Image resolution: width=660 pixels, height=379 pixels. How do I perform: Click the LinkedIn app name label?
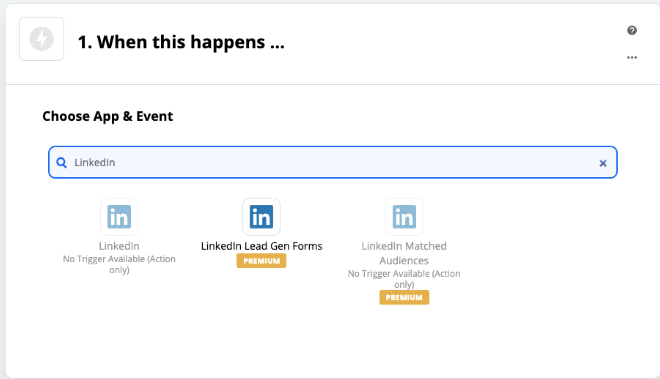pos(119,246)
